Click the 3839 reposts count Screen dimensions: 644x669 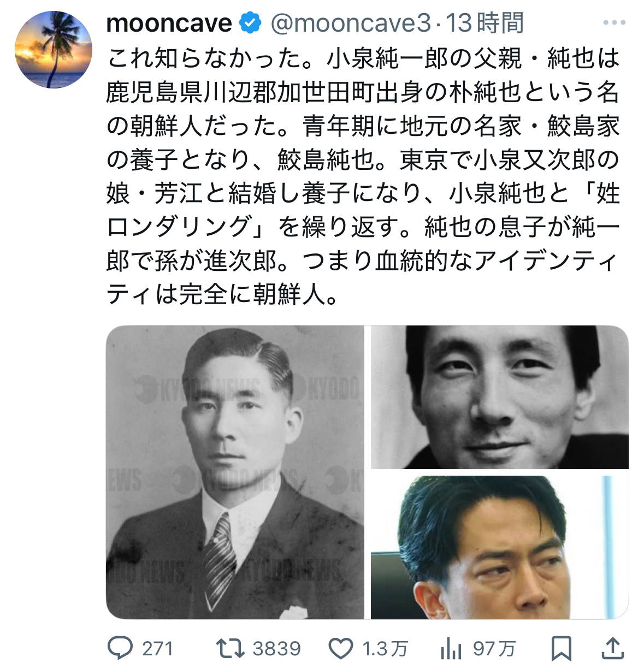pyautogui.click(x=276, y=649)
